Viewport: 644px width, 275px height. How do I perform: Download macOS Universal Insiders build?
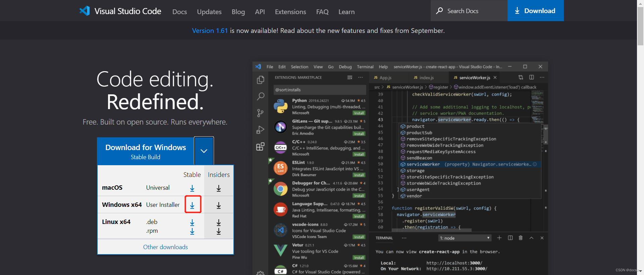coord(219,188)
